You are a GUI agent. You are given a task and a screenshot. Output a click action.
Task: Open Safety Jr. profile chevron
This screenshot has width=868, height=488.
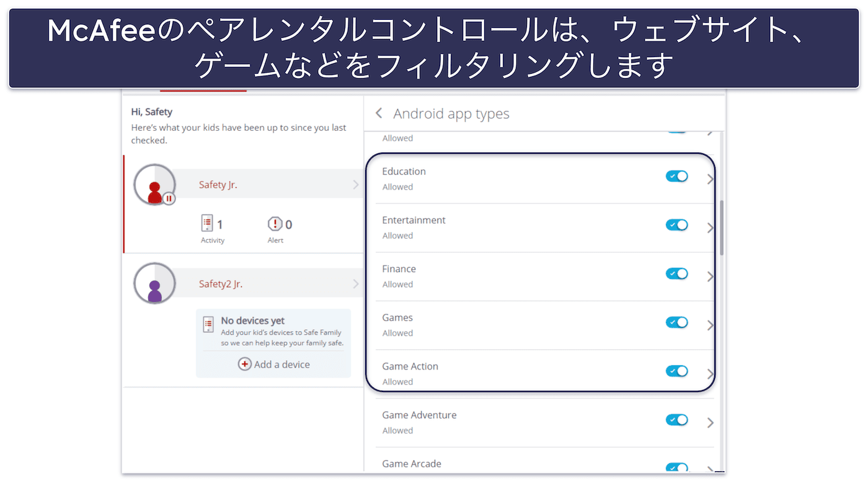tap(356, 184)
